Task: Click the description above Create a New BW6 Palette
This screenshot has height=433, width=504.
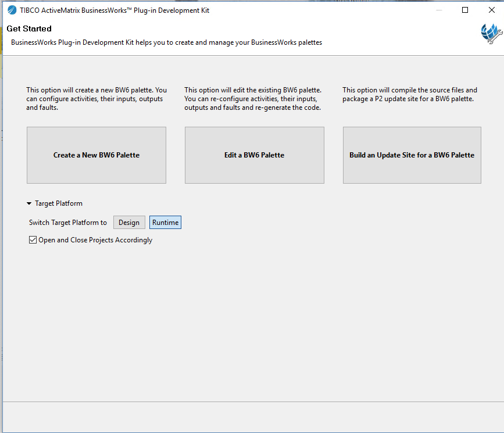Action: point(96,99)
